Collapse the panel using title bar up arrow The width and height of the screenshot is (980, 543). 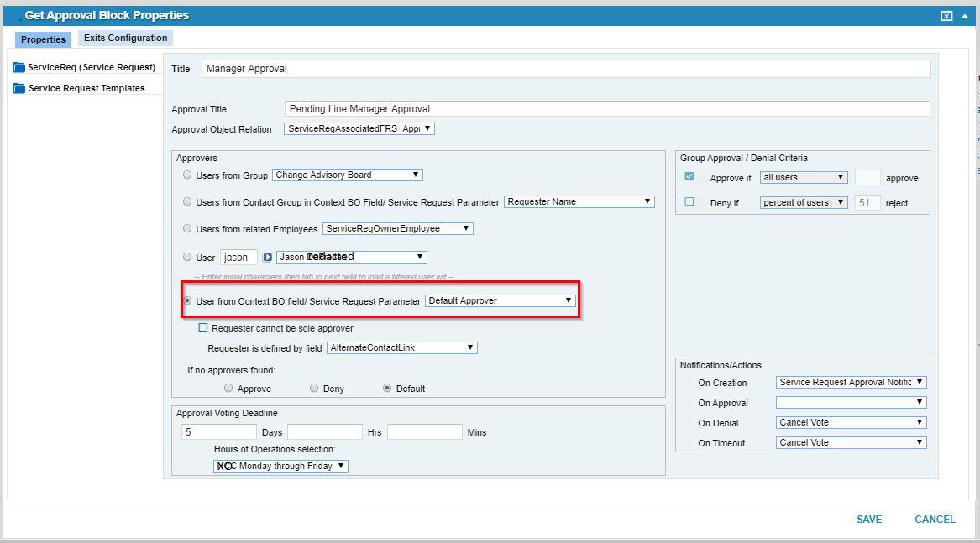point(964,16)
